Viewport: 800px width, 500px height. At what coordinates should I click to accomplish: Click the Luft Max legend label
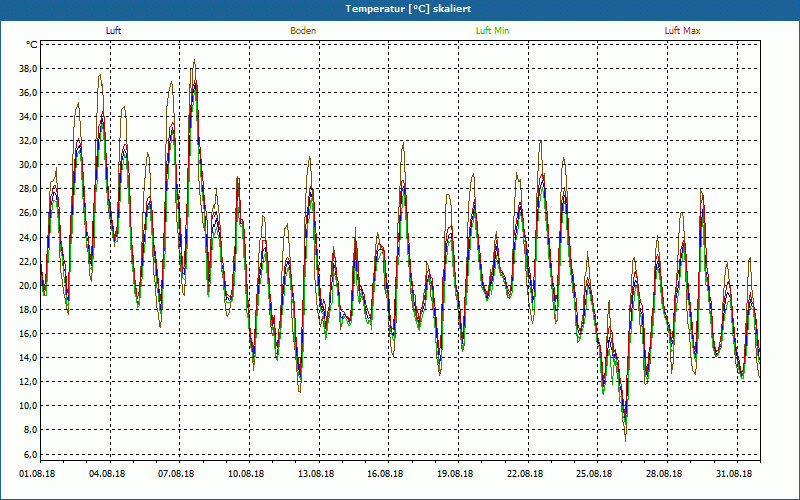(682, 31)
